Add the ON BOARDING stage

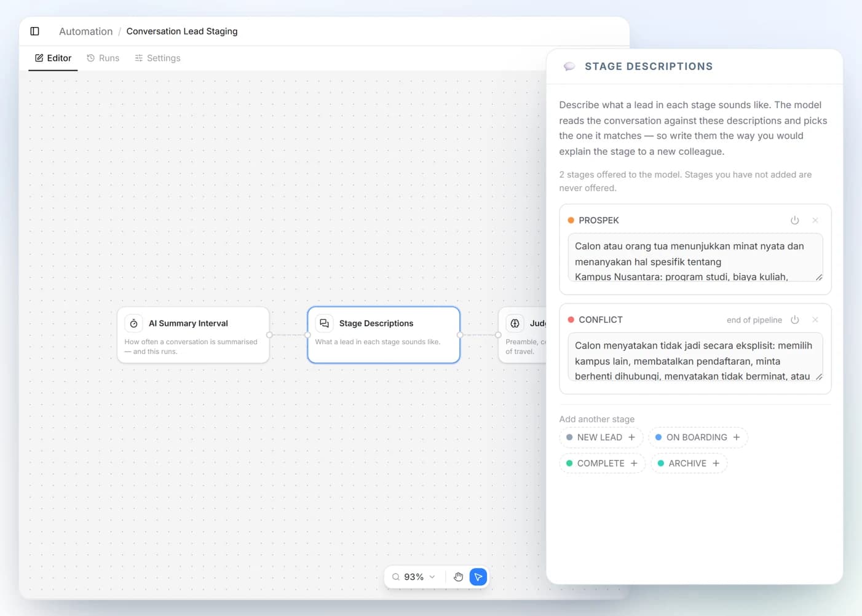698,437
